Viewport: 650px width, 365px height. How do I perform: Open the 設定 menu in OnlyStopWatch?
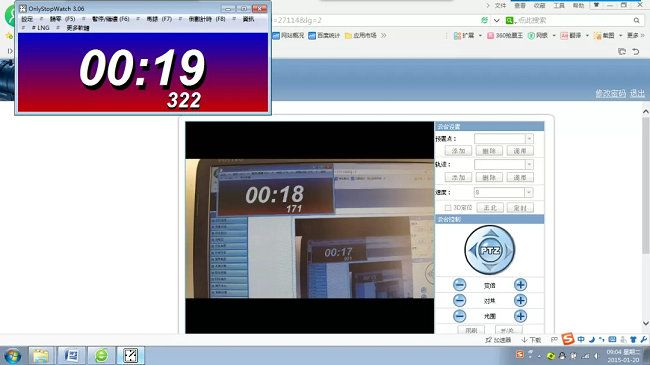tap(27, 19)
